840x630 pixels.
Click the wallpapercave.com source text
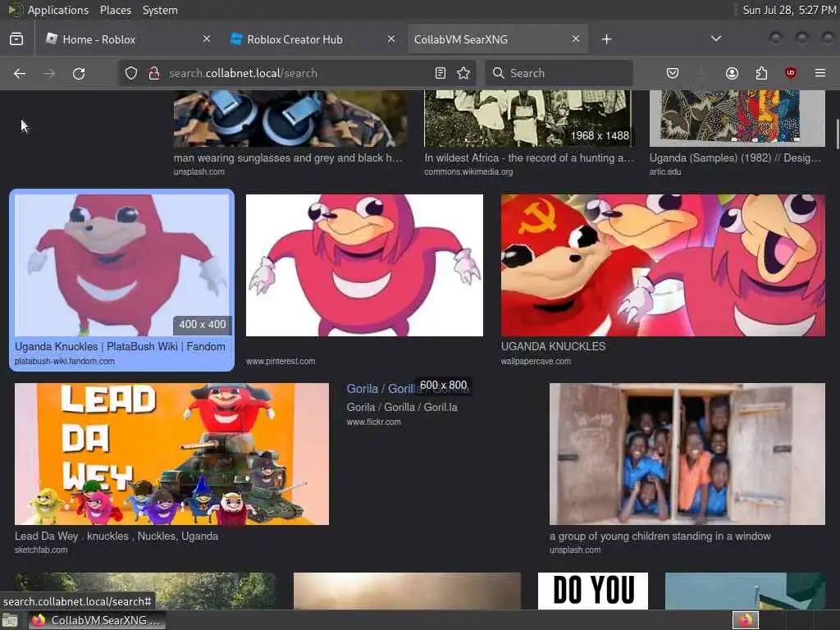(536, 361)
